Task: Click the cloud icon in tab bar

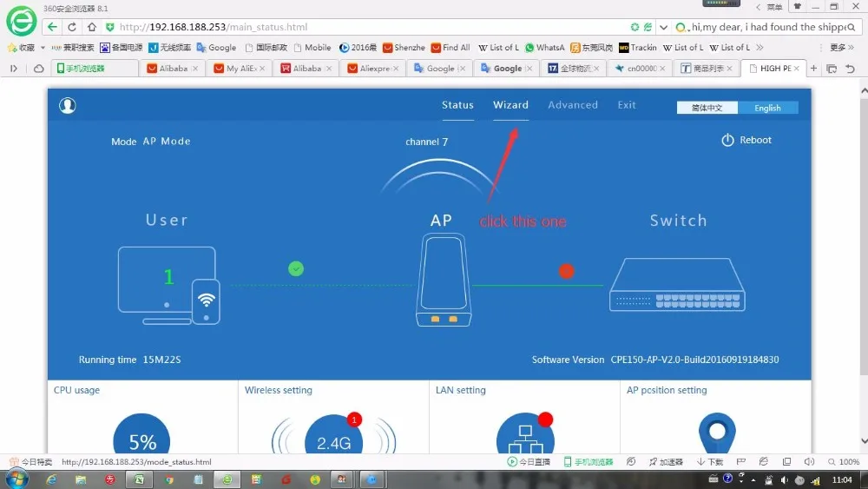Action: pyautogui.click(x=39, y=69)
